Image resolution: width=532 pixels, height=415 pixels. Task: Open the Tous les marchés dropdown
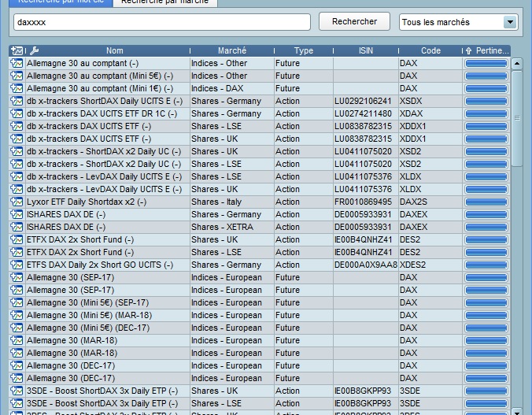[x=459, y=22]
